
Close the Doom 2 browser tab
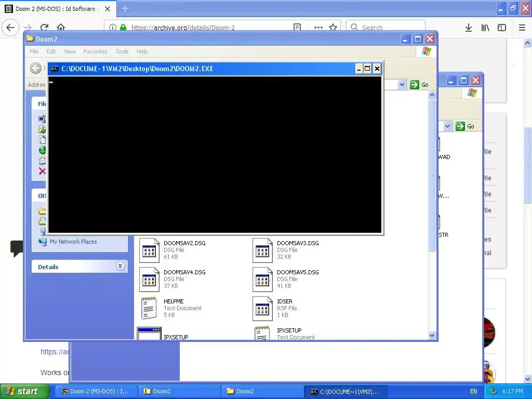108,9
